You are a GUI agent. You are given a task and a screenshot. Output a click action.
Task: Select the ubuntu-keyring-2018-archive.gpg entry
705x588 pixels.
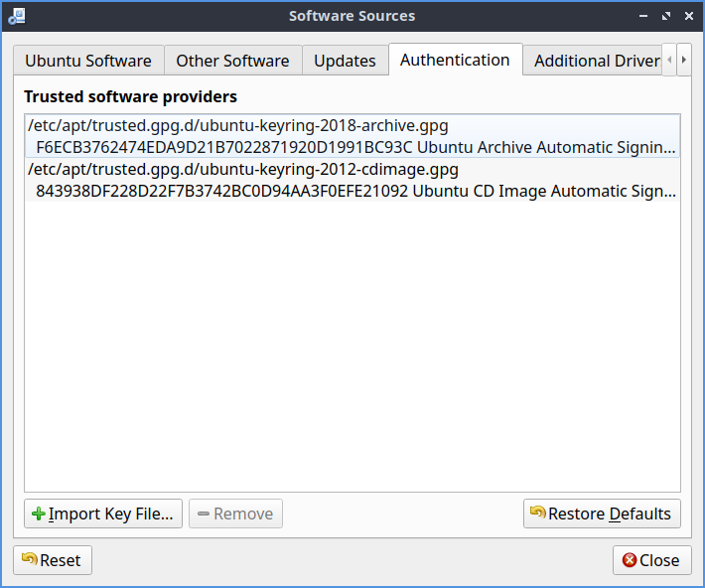coord(238,126)
